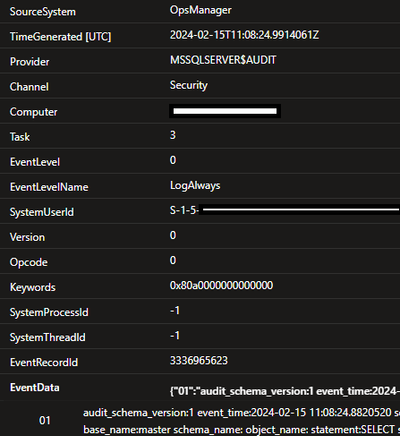Click the SystemUserId value starting S-1-5
Viewport: 400px width, 436px height.
[x=285, y=210]
